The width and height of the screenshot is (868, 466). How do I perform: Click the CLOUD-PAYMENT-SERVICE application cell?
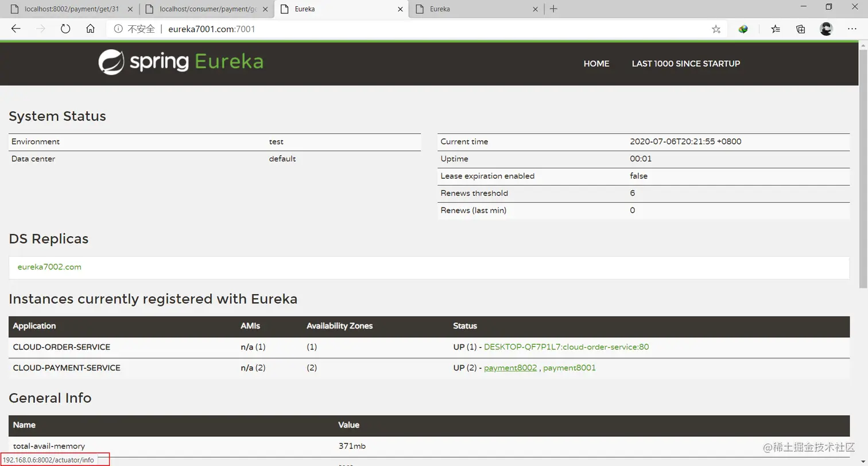[67, 368]
